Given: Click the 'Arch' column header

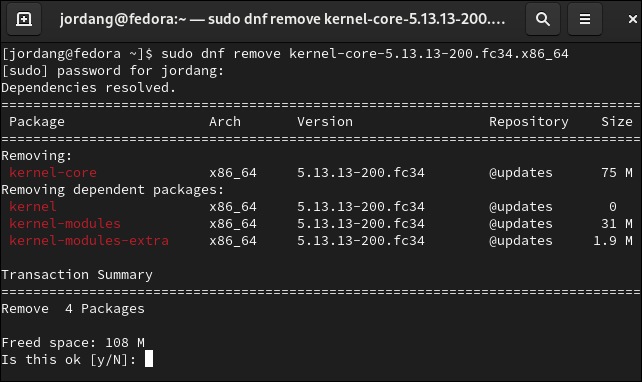Looking at the screenshot, I should (x=225, y=122).
